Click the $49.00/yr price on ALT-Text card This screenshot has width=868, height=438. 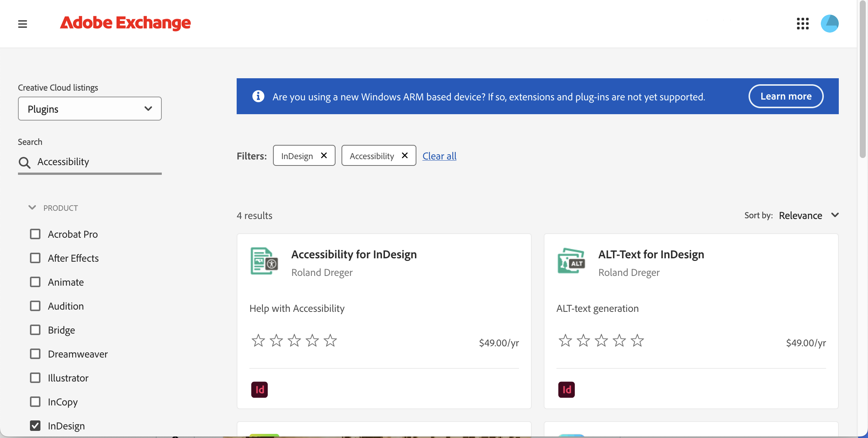pyautogui.click(x=806, y=343)
